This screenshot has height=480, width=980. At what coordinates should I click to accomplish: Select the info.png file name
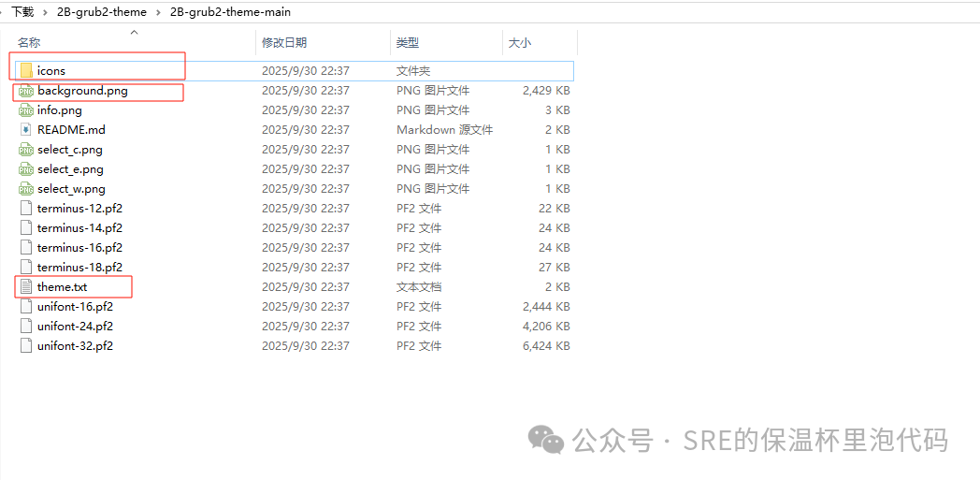tap(59, 110)
